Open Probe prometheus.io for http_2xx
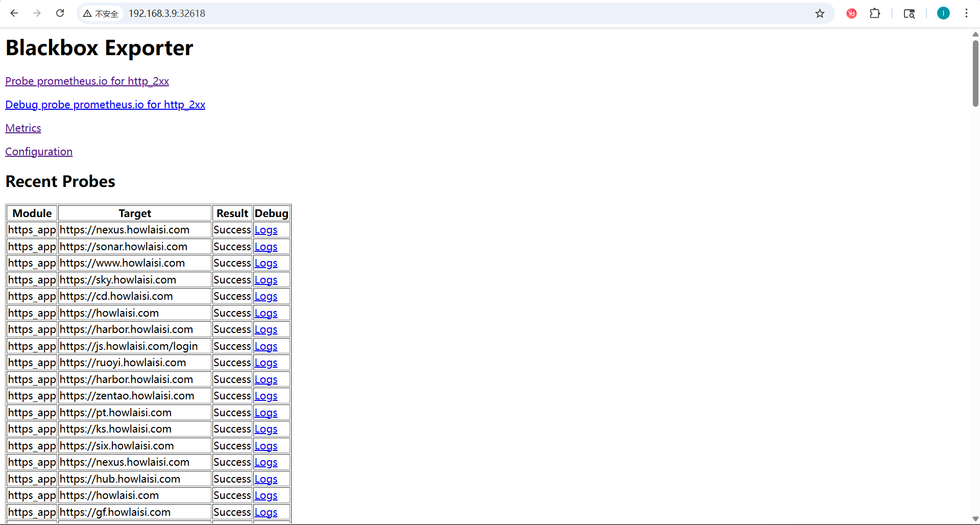The width and height of the screenshot is (980, 525). (x=87, y=81)
